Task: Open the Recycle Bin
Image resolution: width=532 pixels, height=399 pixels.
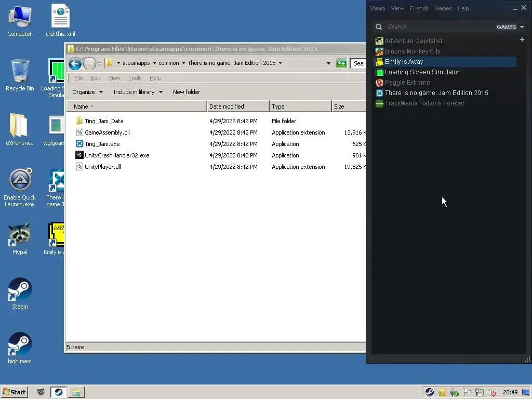Action: (20, 75)
